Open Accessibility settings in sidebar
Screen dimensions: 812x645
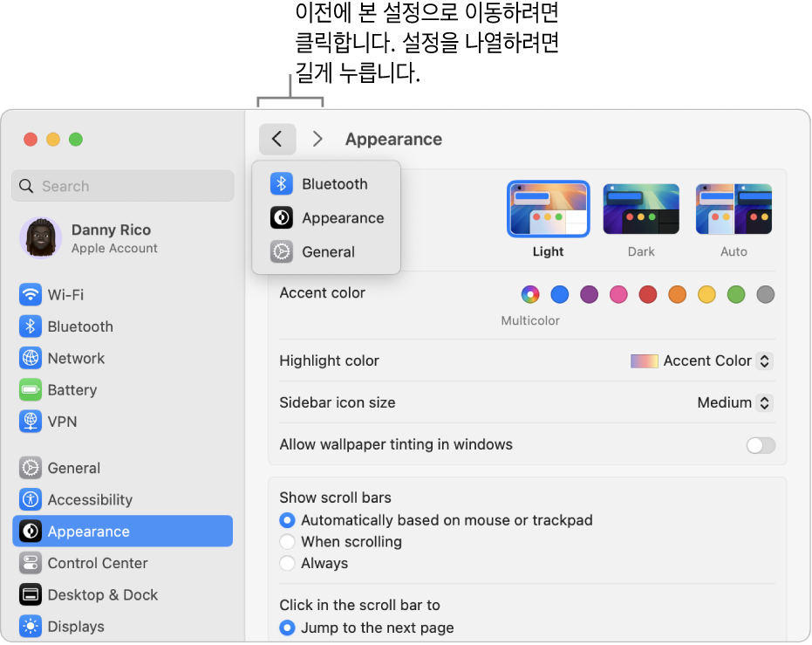click(x=122, y=499)
